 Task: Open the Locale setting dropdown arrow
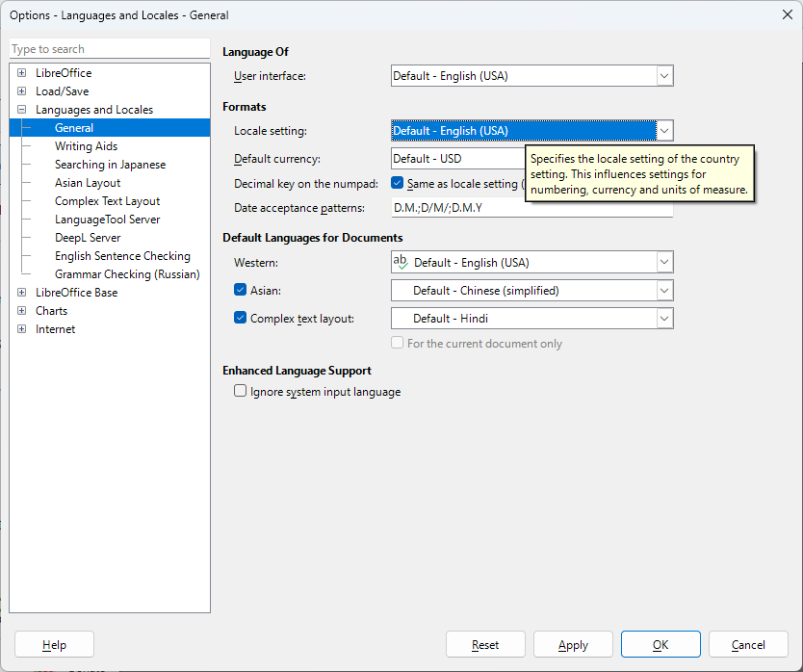click(x=663, y=131)
